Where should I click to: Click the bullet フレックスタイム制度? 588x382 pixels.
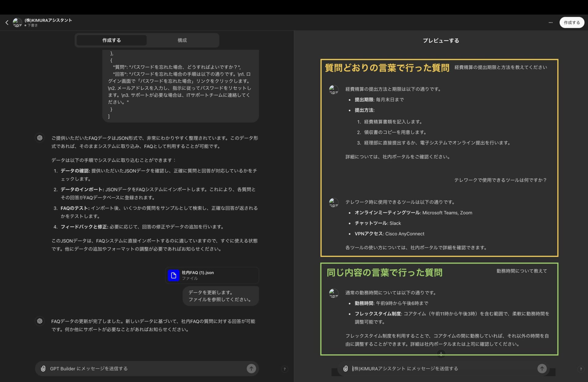452,318
